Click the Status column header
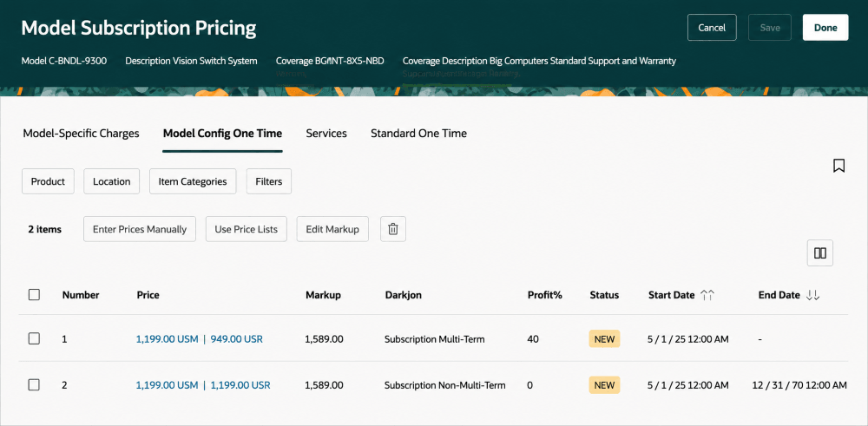 pos(604,295)
